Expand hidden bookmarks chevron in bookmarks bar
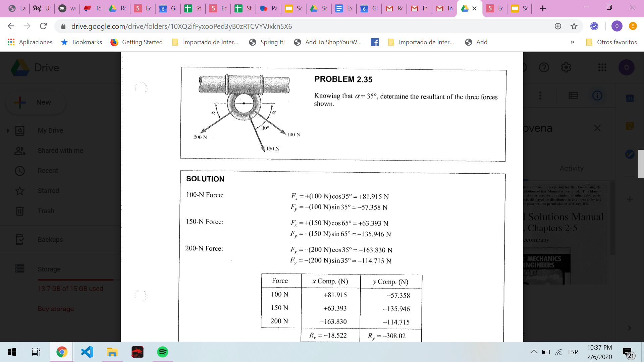 click(572, 42)
